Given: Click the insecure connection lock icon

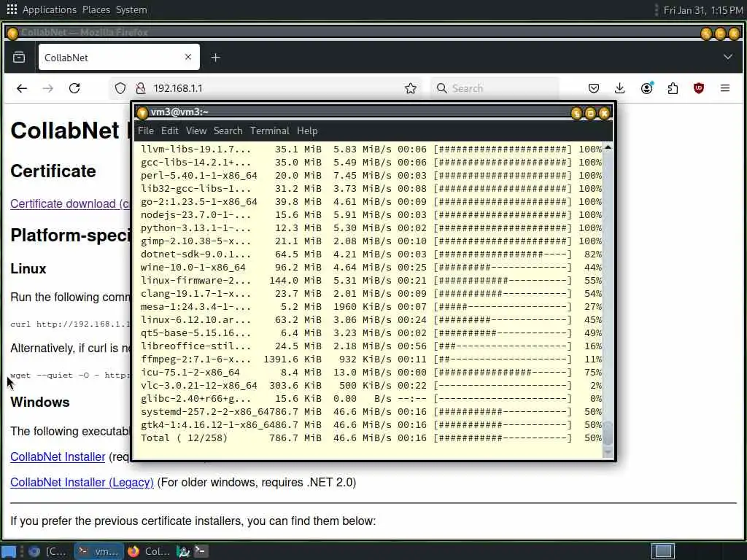Looking at the screenshot, I should 141,88.
